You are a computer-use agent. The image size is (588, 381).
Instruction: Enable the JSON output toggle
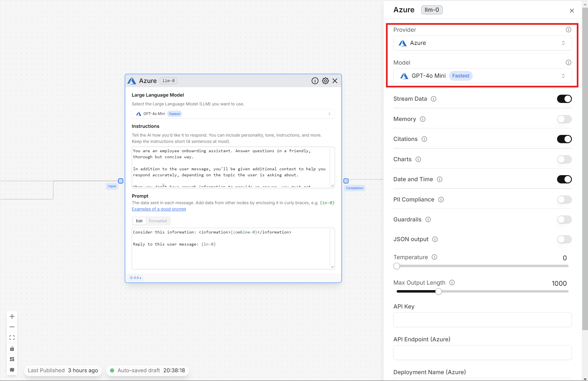564,239
